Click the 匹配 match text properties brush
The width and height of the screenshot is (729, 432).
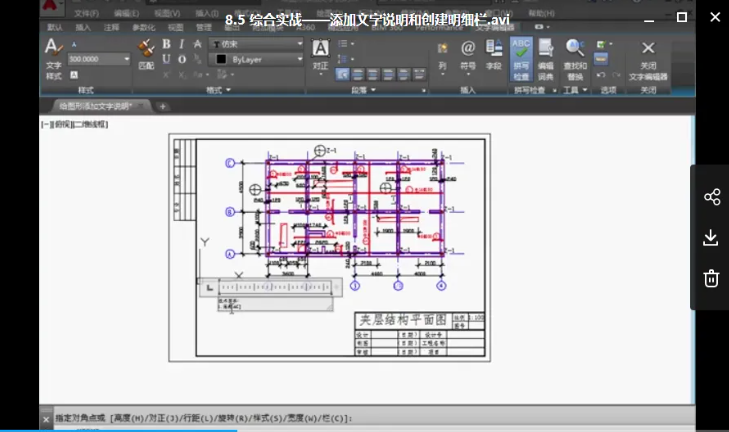pyautogui.click(x=146, y=55)
